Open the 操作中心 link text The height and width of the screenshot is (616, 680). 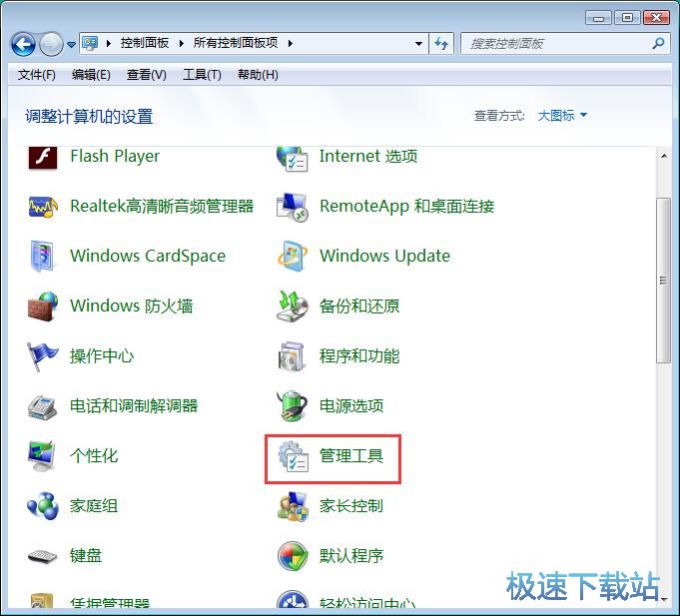(x=102, y=356)
